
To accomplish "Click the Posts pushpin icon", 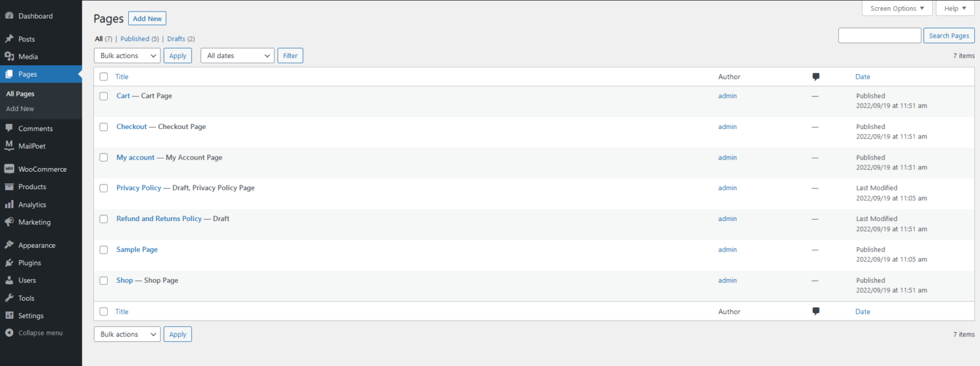I will 9,39.
